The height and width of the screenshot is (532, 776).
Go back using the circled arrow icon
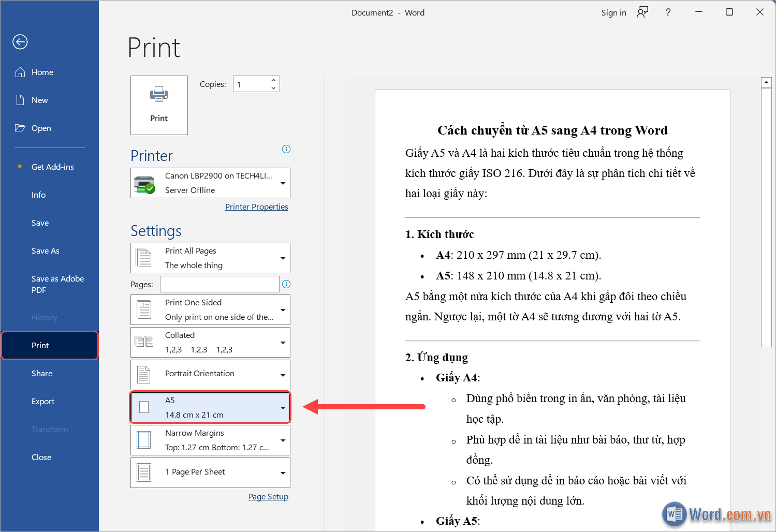click(20, 42)
